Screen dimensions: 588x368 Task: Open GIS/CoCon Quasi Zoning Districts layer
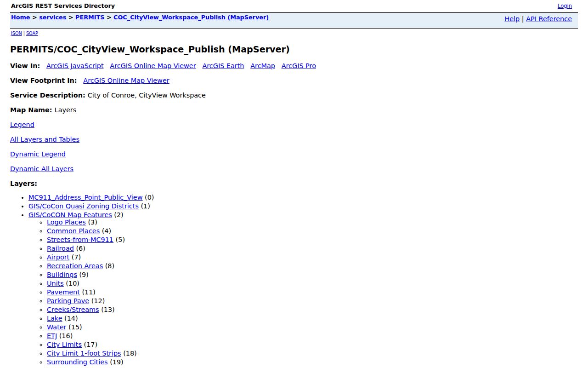[84, 206]
